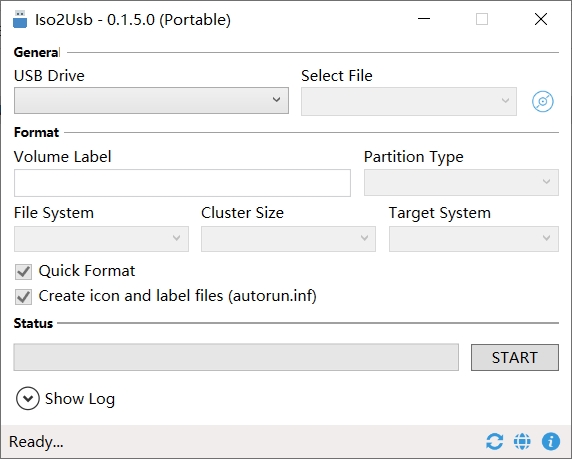Click the Quick Format label text

tap(87, 271)
